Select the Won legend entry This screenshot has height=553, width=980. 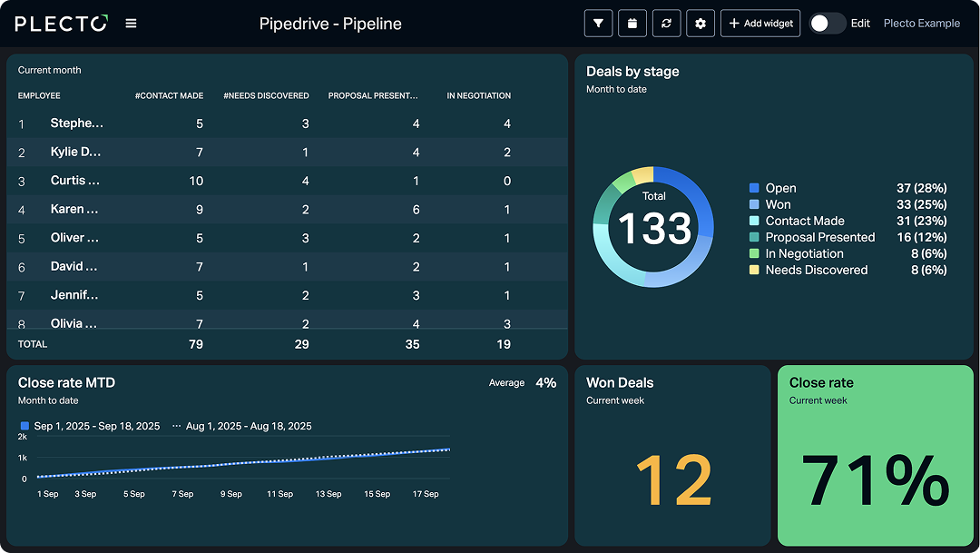click(778, 204)
